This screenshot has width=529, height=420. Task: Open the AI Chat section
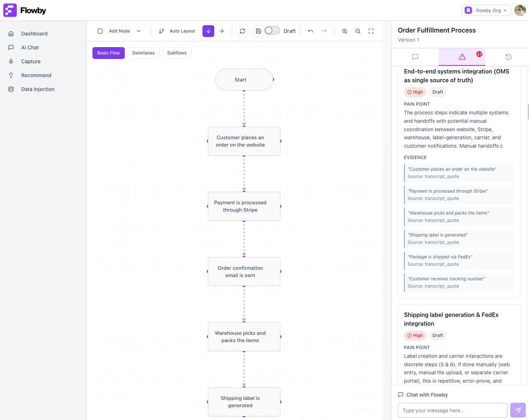[30, 47]
